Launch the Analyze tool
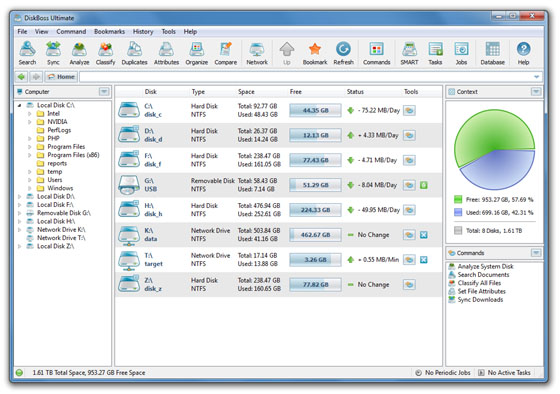 point(79,53)
